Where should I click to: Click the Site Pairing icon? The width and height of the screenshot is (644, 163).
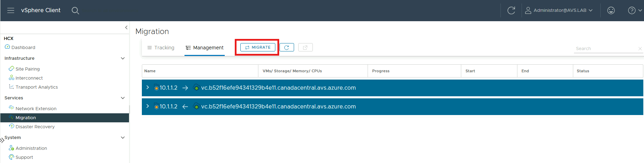point(11,69)
